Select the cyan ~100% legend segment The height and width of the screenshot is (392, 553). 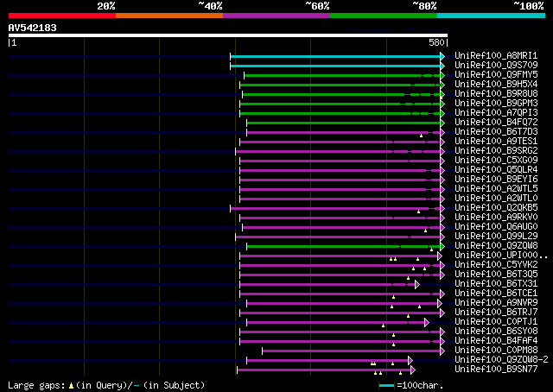pos(491,16)
